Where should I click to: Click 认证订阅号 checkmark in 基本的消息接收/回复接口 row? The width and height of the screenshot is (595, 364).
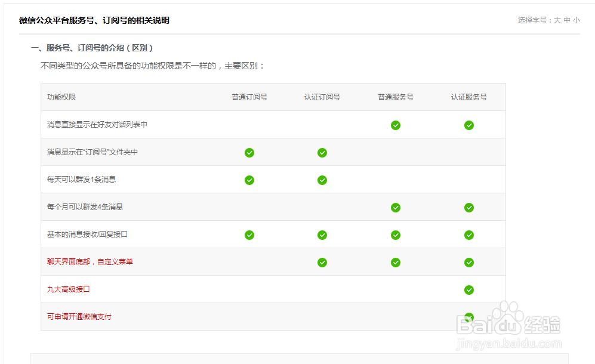pyautogui.click(x=322, y=235)
